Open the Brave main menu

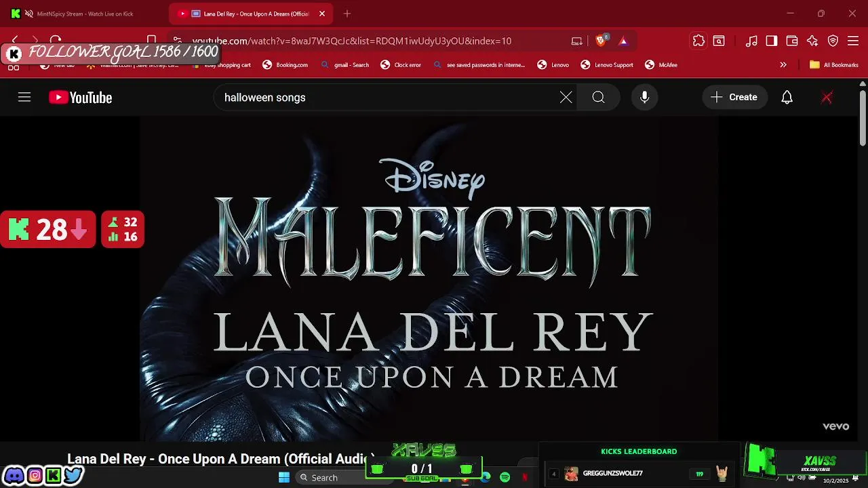tap(853, 41)
